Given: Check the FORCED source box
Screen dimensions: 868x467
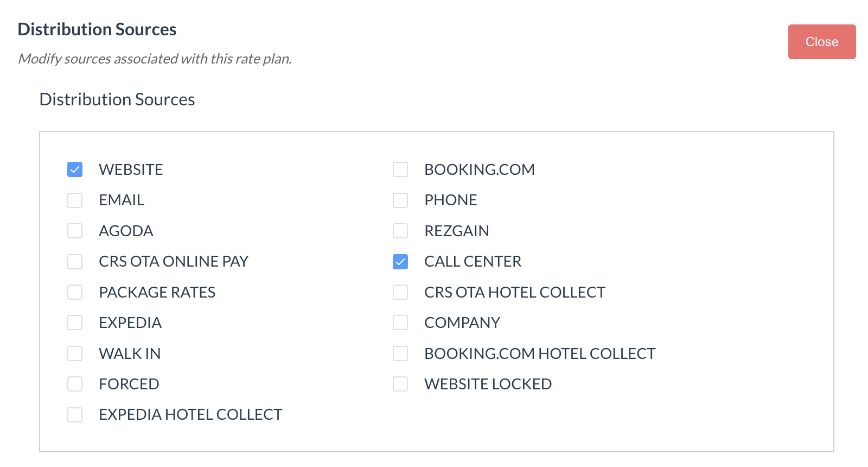Looking at the screenshot, I should 75,384.
